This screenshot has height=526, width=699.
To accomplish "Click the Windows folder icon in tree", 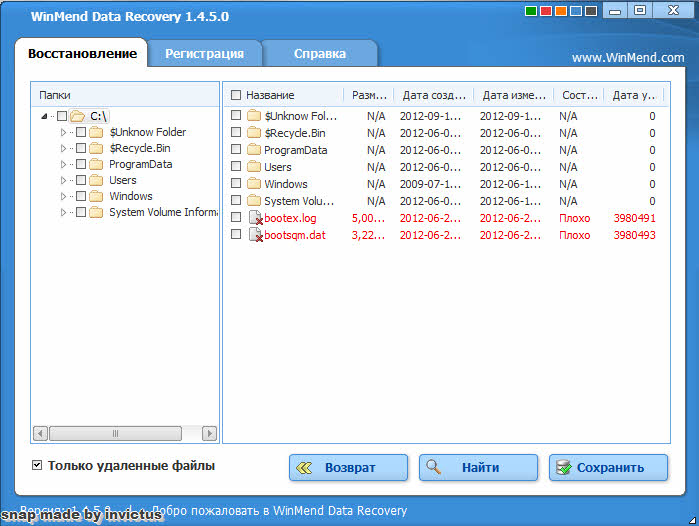I will point(96,197).
